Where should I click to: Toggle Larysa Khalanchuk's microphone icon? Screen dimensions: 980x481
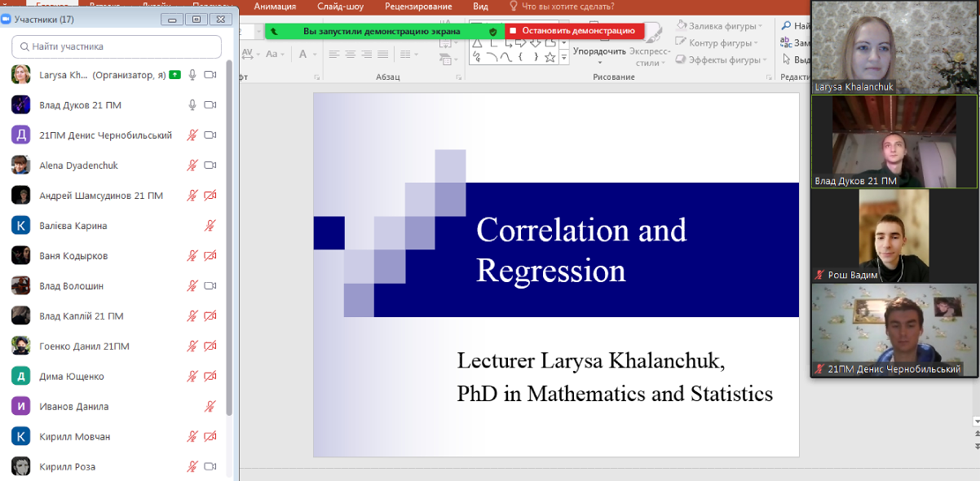point(192,75)
